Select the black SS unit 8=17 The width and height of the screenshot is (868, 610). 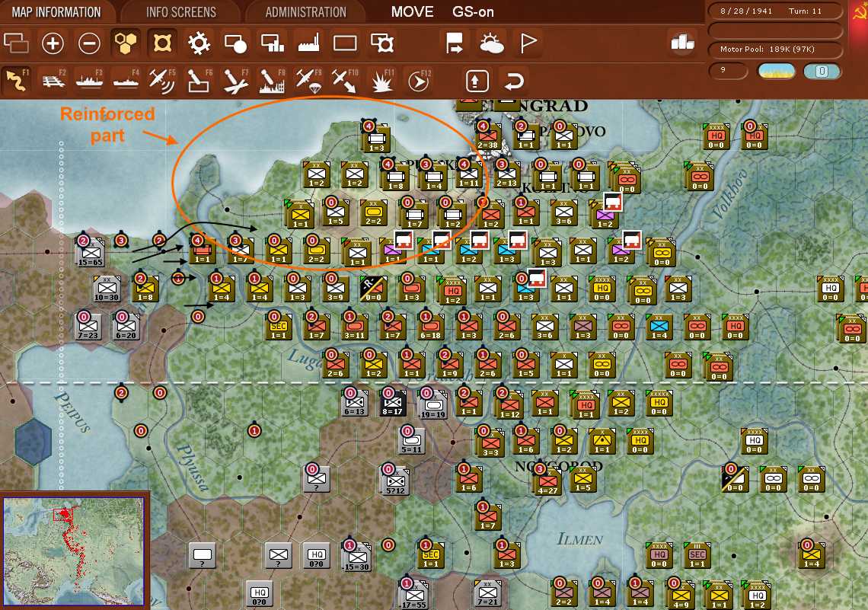(392, 402)
